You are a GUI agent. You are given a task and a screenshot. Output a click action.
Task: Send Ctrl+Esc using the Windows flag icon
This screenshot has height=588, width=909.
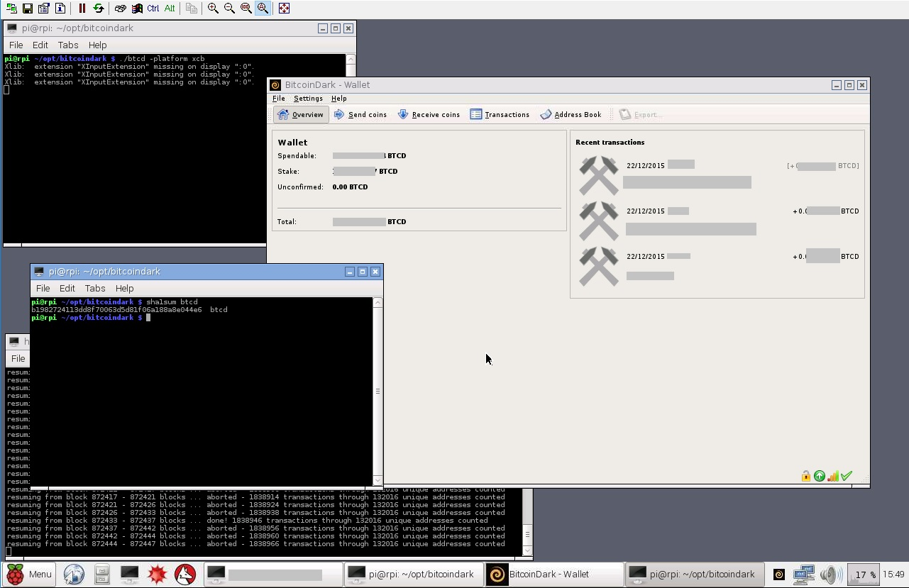[137, 9]
